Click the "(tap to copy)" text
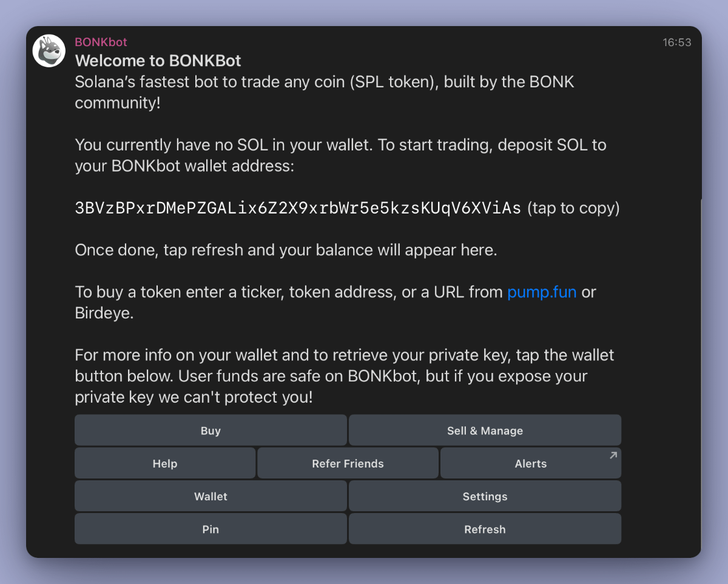 coord(573,208)
